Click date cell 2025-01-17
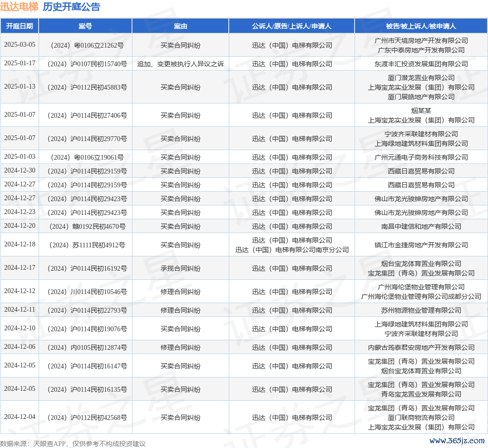Image resolution: width=488 pixels, height=448 pixels. pyautogui.click(x=20, y=63)
